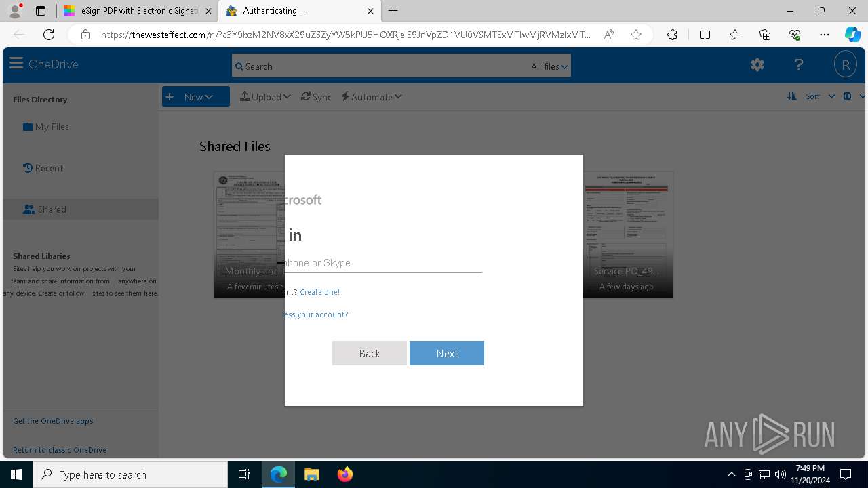Open the Service PO file thumbnail
Screen dimensions: 868x488
pos(628,235)
